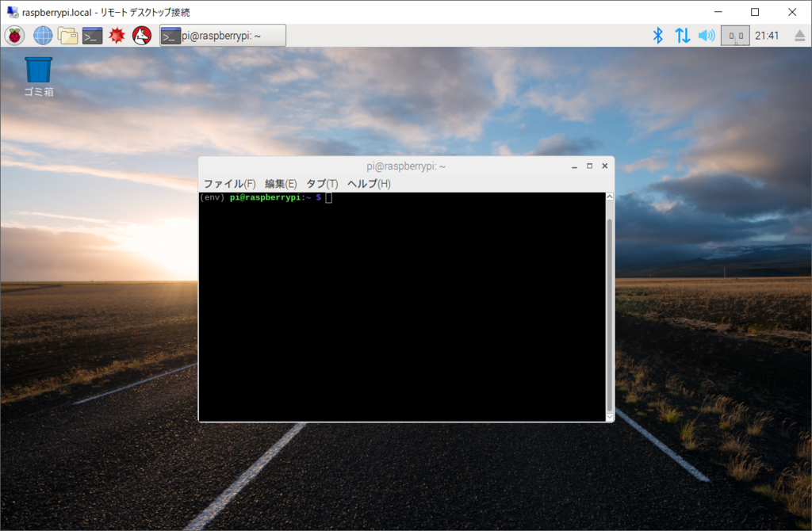The width and height of the screenshot is (812, 531).
Task: Open the ファイル(F) menu
Action: [x=229, y=184]
